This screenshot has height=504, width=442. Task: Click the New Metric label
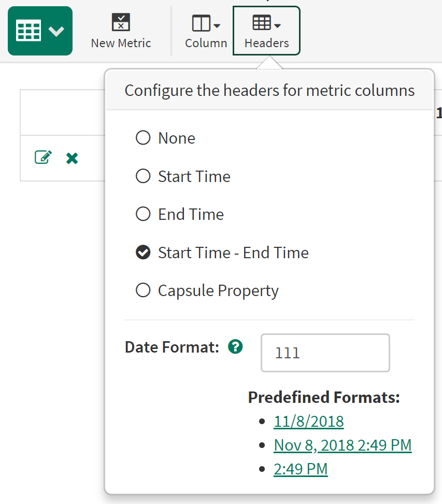[121, 43]
